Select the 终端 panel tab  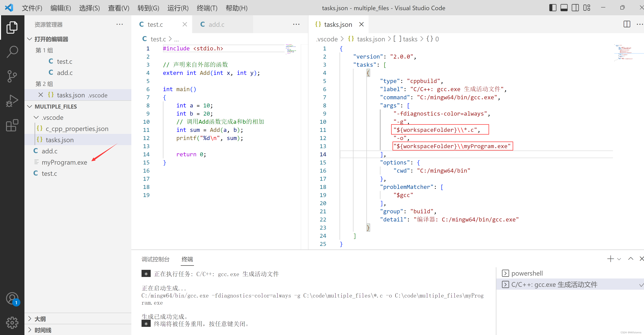click(187, 259)
